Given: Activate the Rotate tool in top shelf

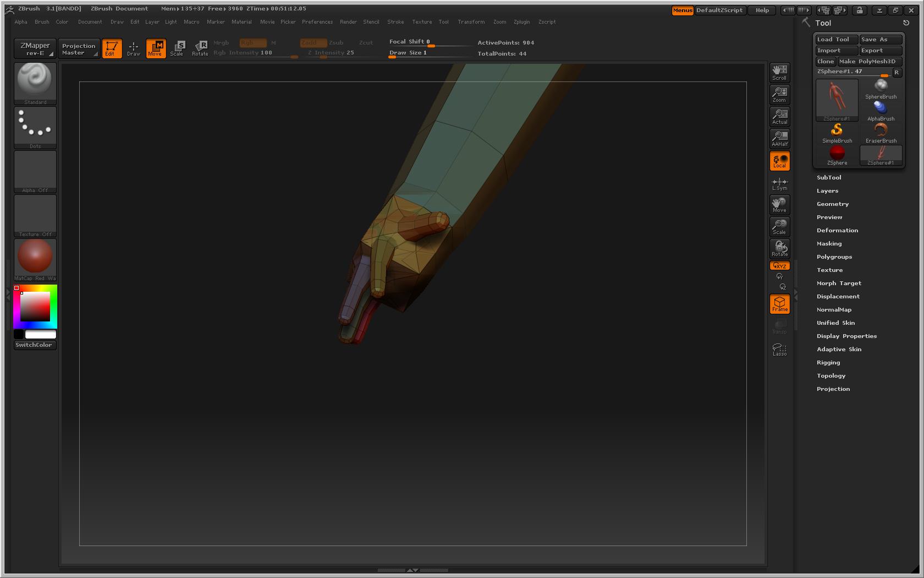Looking at the screenshot, I should (x=200, y=48).
